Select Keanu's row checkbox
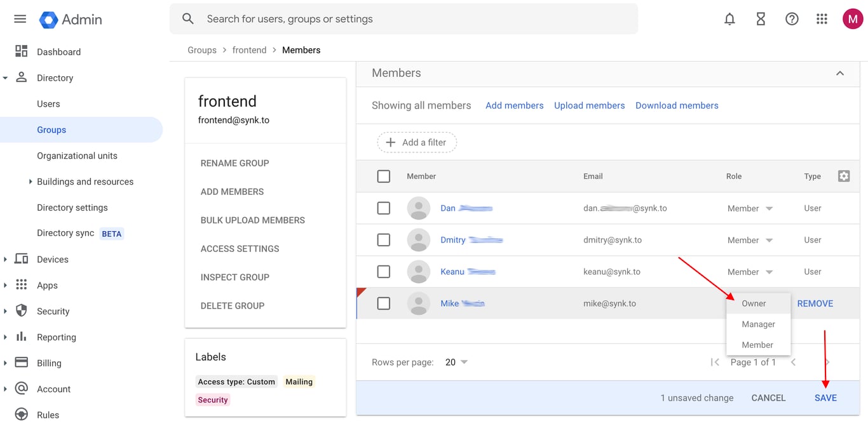The height and width of the screenshot is (424, 868). 384,272
